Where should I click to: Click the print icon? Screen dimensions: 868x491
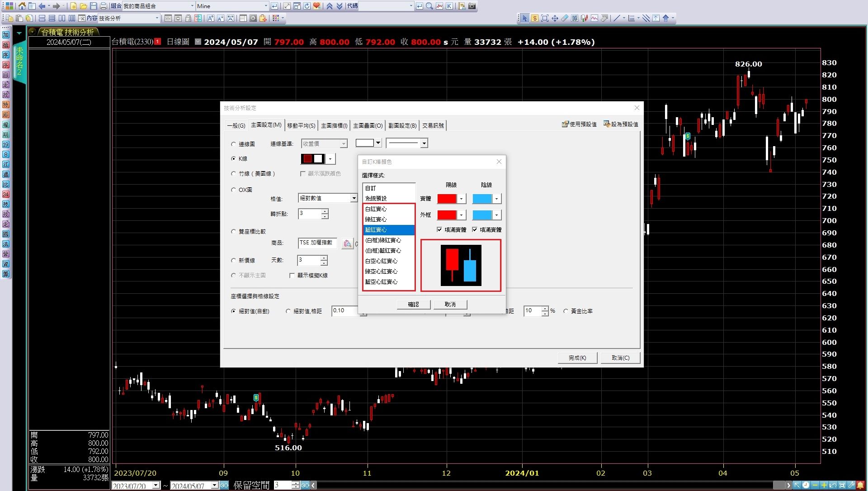(103, 6)
